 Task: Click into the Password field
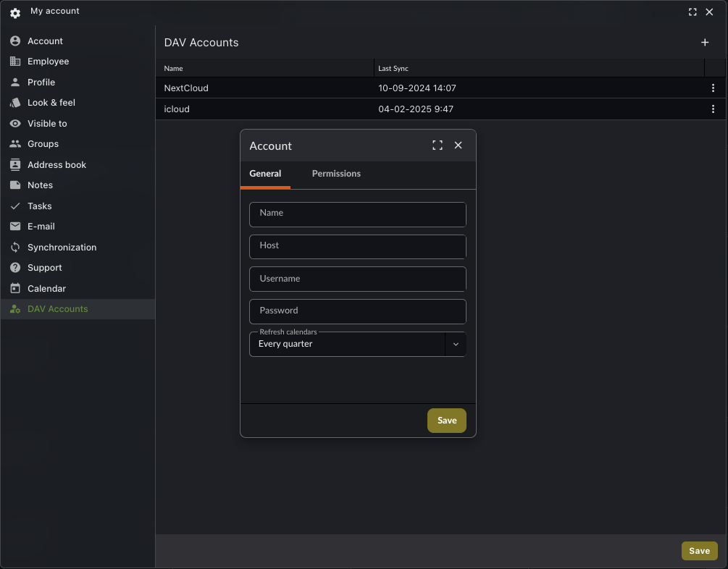coord(358,311)
